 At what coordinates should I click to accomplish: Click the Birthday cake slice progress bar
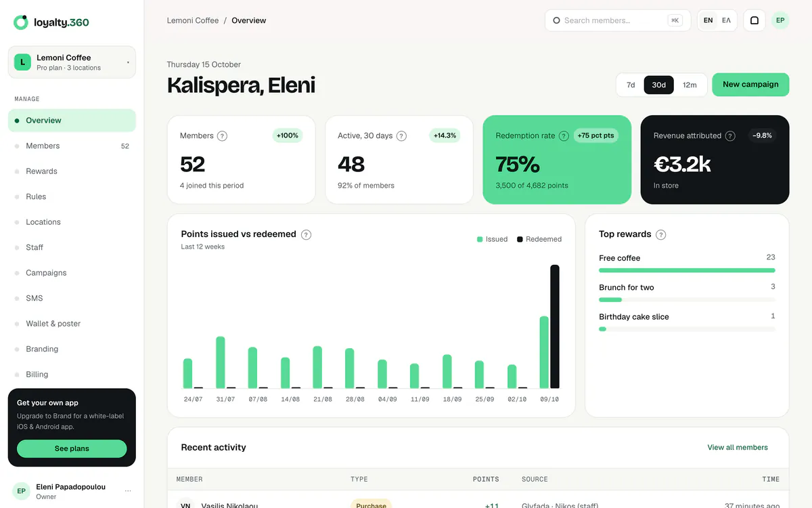pos(687,329)
